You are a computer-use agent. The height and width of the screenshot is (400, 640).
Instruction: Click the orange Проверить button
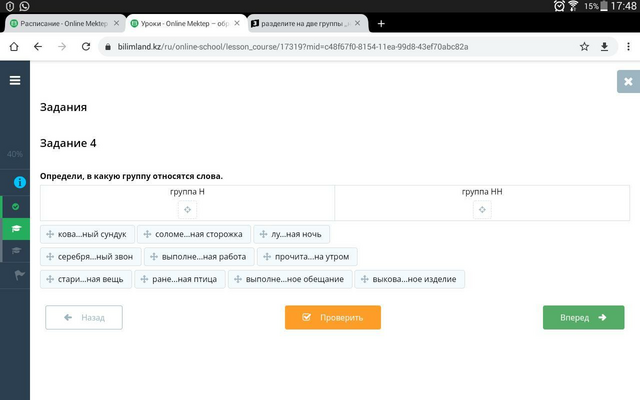[333, 318]
